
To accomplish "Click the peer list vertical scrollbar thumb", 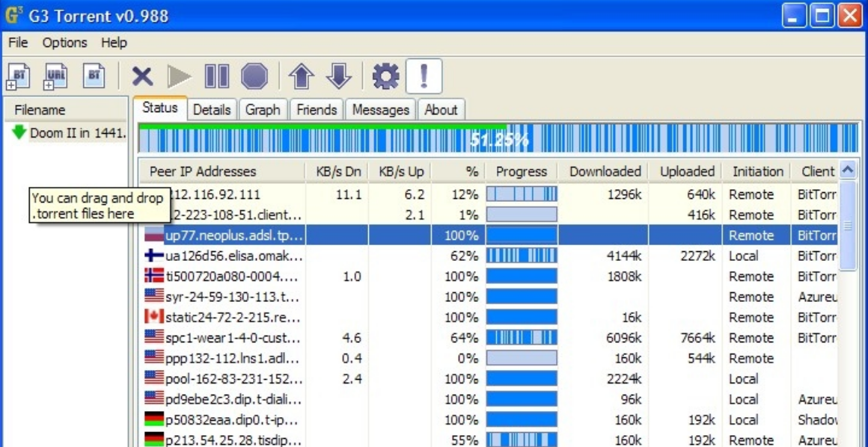I will click(848, 226).
